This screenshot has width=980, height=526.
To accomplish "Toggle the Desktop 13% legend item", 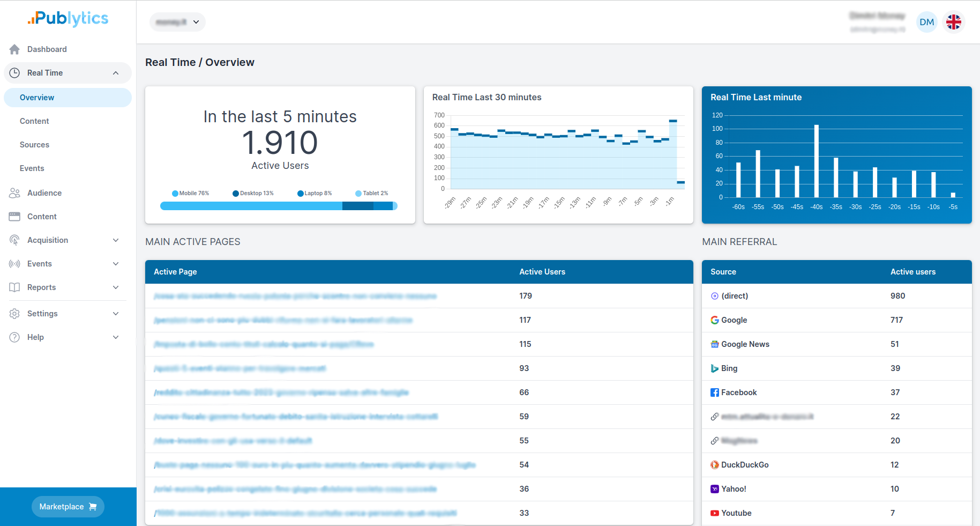I will coord(253,193).
